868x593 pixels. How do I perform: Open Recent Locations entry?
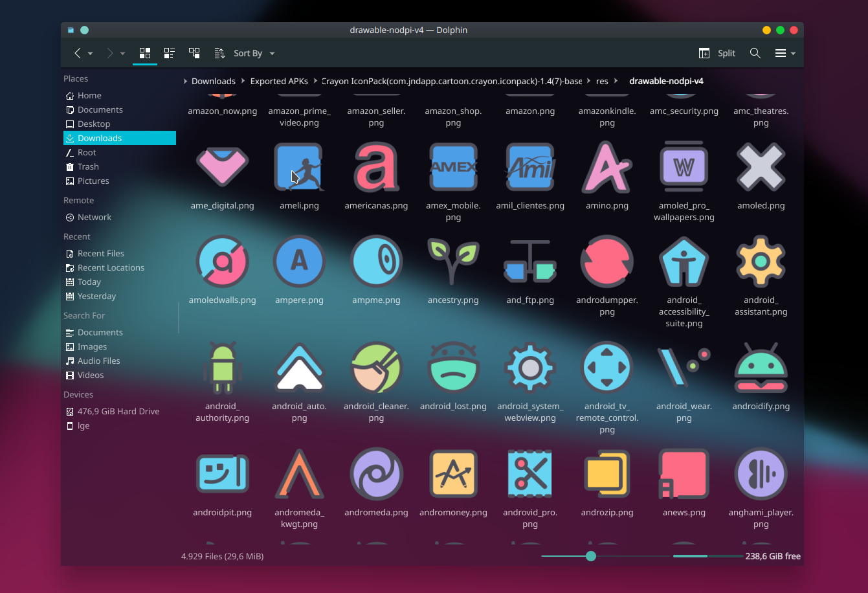coord(120,267)
